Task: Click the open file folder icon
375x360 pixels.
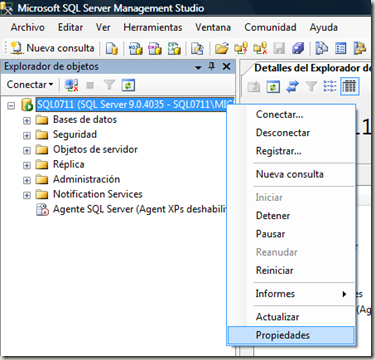Action: (221, 49)
